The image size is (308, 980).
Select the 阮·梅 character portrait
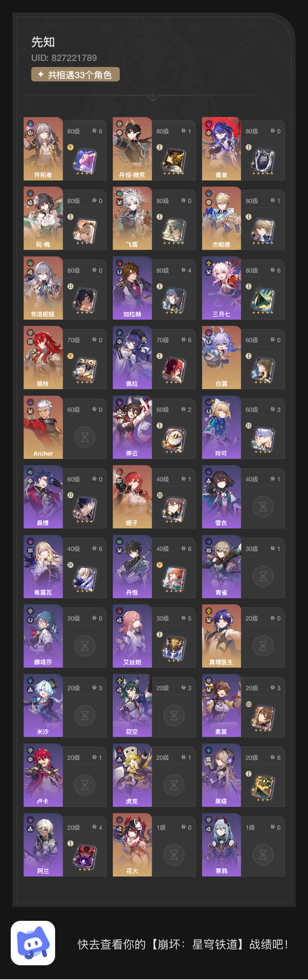(x=43, y=218)
